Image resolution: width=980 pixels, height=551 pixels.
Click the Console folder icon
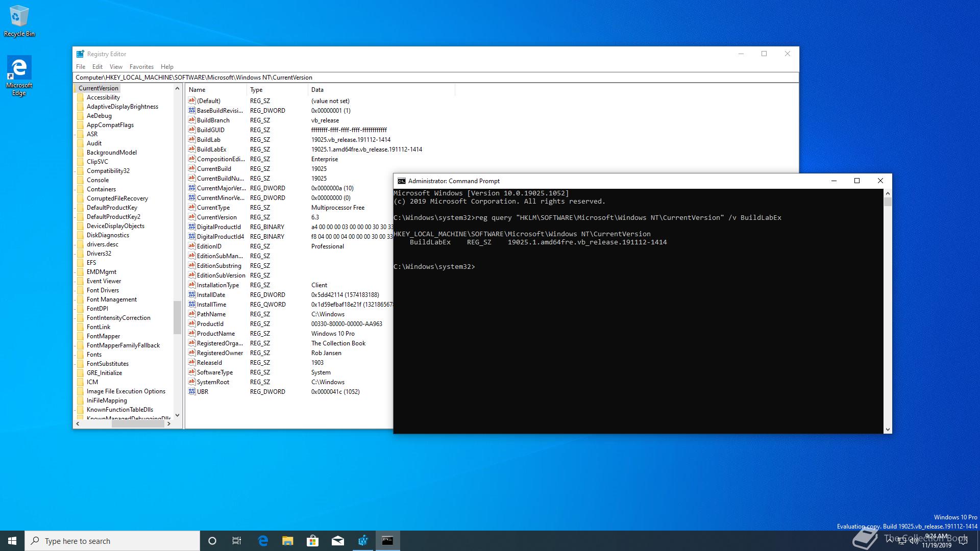(x=81, y=180)
